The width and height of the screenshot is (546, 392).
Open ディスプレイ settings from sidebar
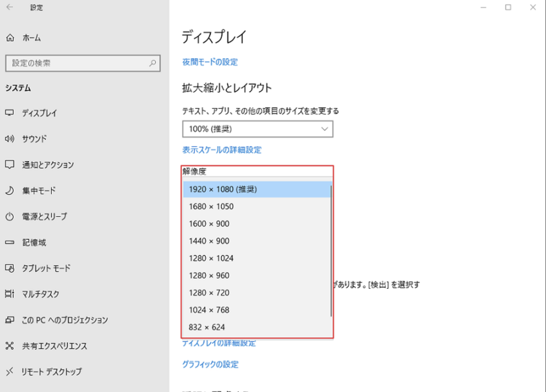click(x=39, y=113)
